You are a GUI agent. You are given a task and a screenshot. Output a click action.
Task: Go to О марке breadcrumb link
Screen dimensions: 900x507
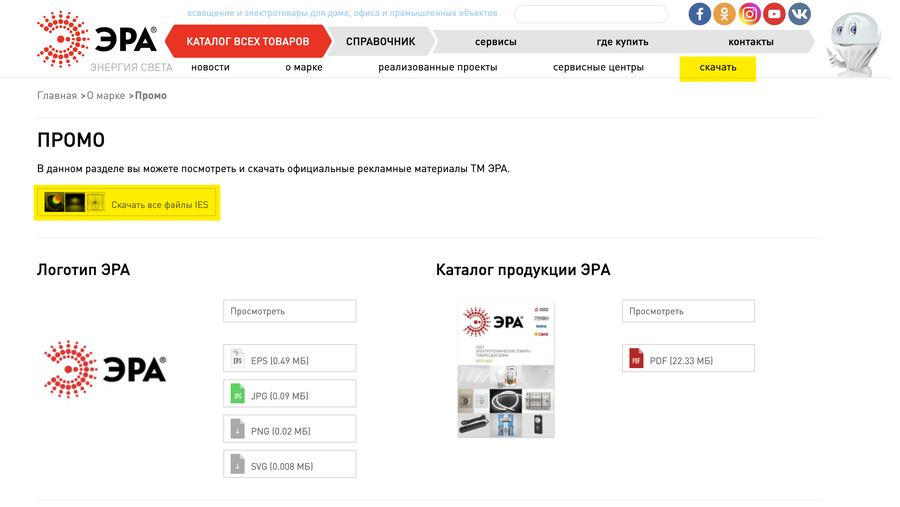coord(106,95)
